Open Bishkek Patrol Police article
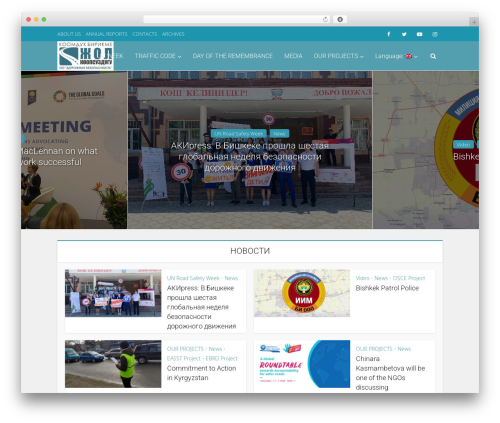The width and height of the screenshot is (500, 423). (x=387, y=288)
